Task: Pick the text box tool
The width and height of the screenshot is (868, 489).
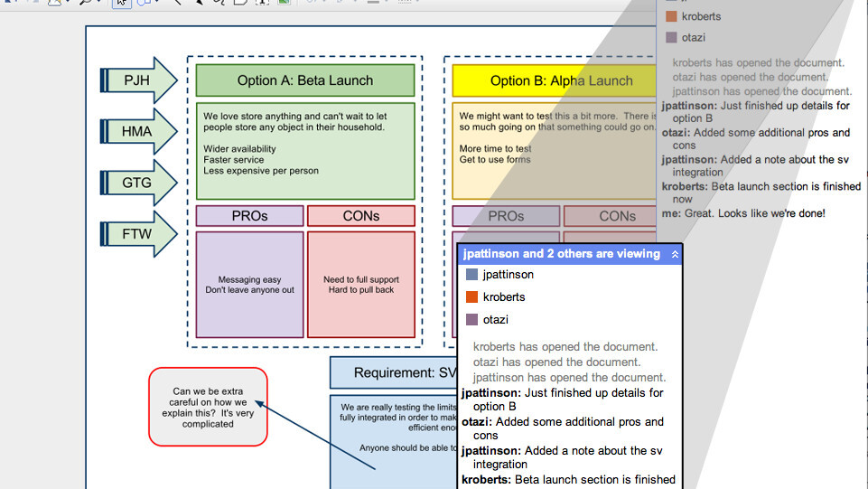Action: pos(263,3)
